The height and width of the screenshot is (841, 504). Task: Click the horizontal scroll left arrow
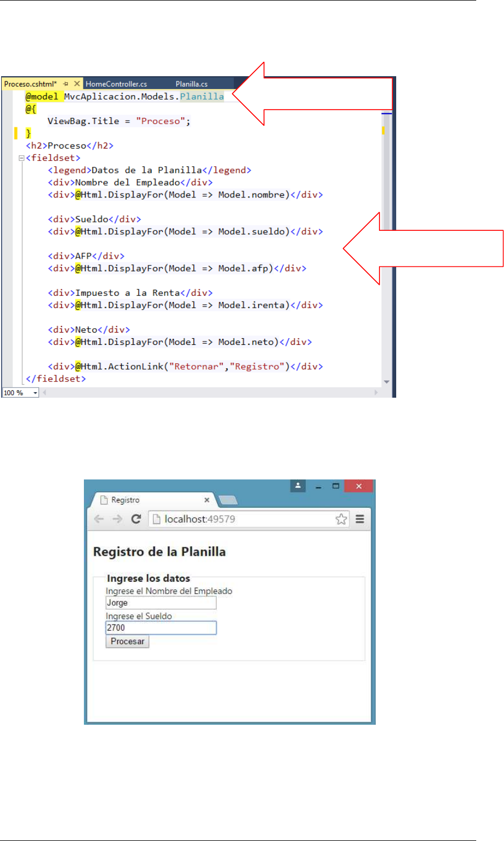46,393
